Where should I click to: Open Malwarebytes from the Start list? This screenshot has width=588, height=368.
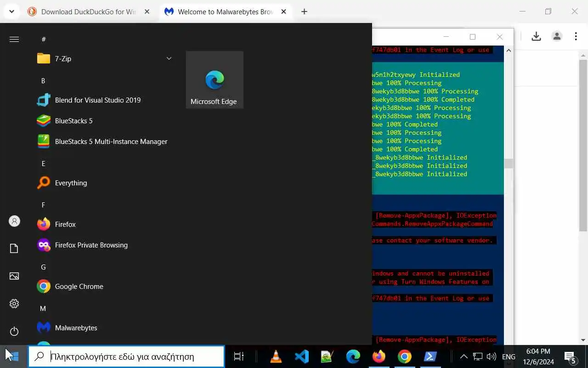[x=105, y=328]
